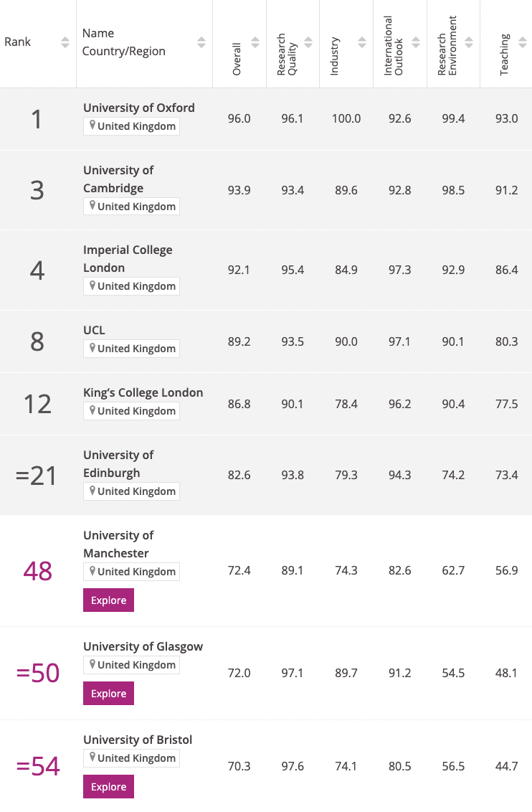Open King's College London link
This screenshot has width=532, height=812.
pos(143,392)
